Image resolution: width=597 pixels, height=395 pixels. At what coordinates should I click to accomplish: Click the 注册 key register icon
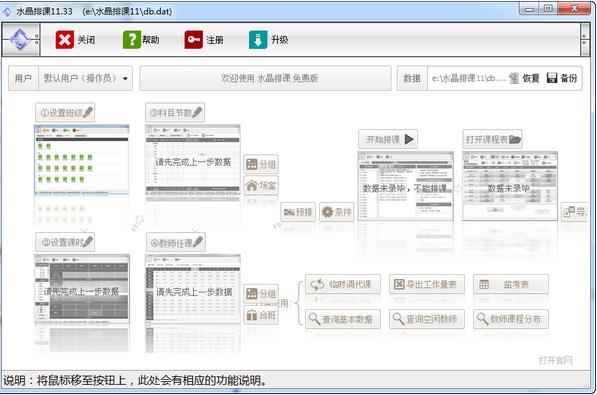193,40
